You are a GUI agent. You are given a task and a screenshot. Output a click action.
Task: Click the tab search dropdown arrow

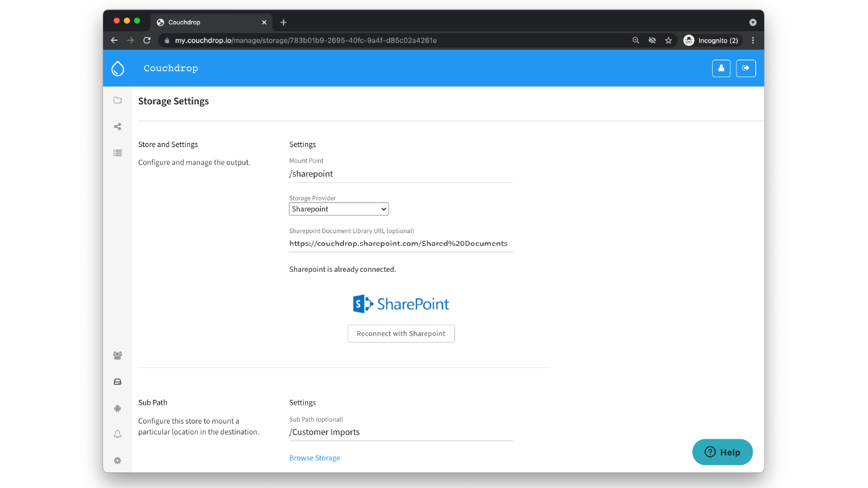[x=753, y=22]
